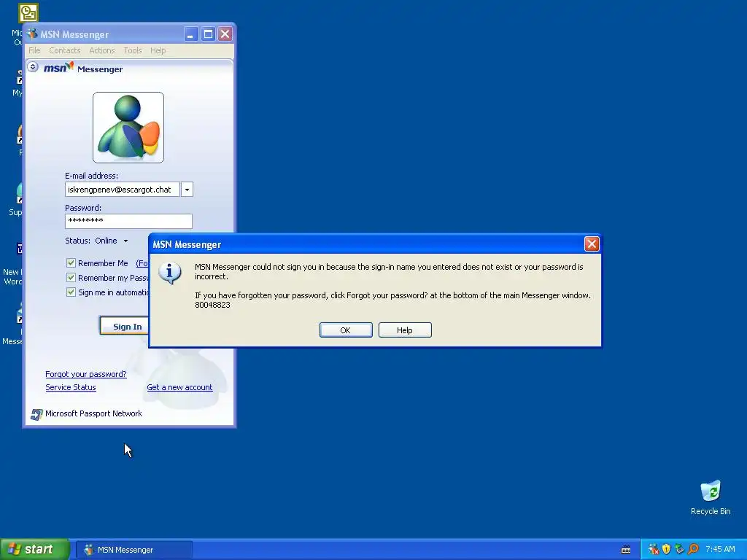This screenshot has height=560, width=747.
Task: Click the E-mail address input field
Action: point(123,190)
